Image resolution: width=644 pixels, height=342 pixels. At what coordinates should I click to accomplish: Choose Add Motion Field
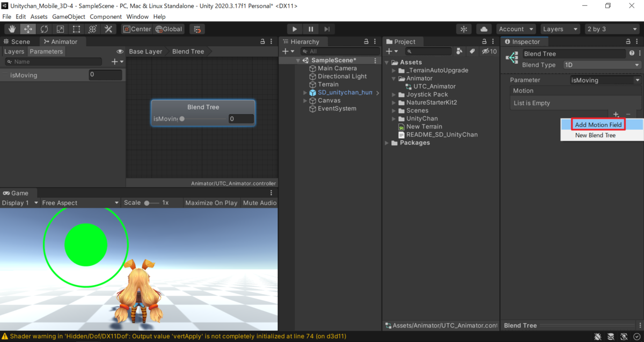coord(598,125)
